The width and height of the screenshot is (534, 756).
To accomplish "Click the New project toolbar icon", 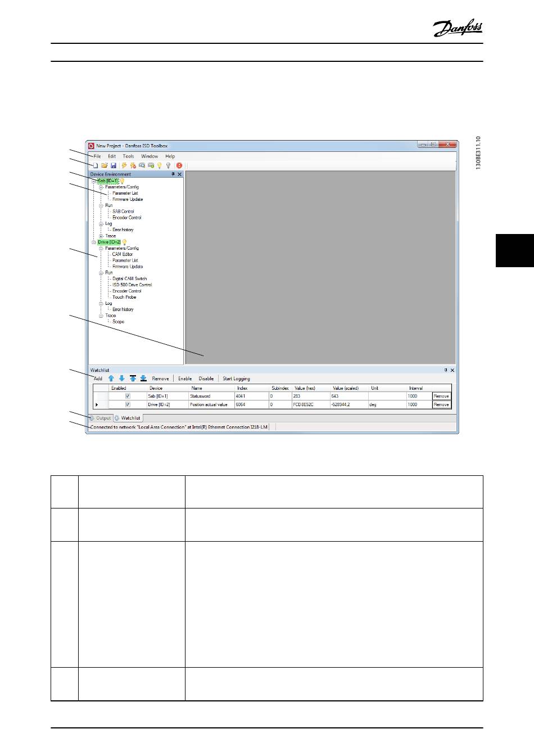I will (96, 165).
